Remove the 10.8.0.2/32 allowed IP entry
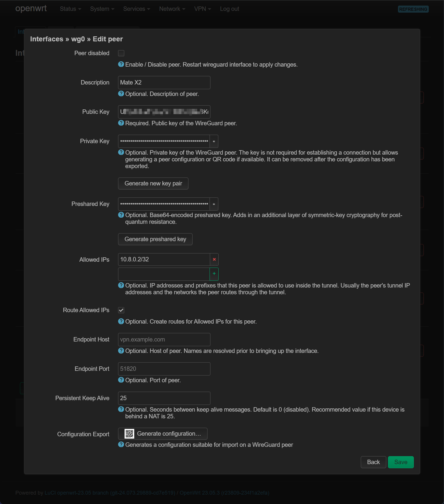Screen dimensions: 444x504 click(x=214, y=259)
